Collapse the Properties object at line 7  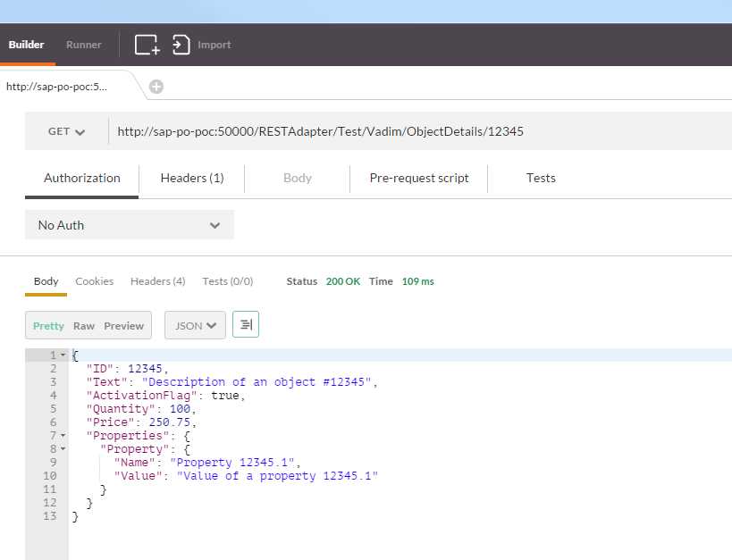pos(63,435)
